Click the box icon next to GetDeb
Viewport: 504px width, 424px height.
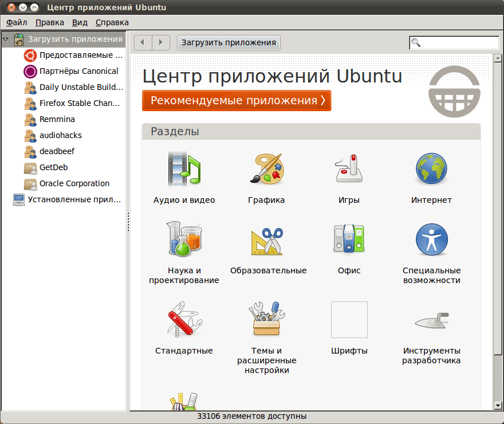(30, 168)
